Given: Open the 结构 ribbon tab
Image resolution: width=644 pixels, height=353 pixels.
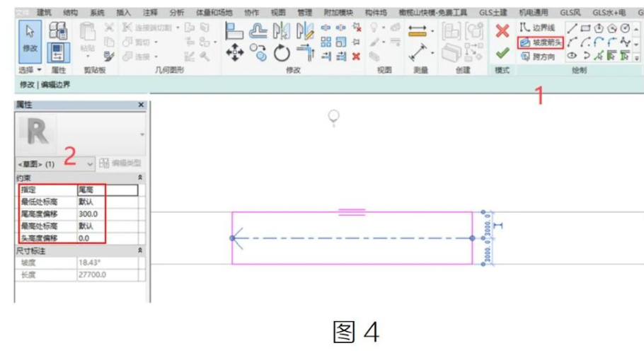Looking at the screenshot, I should 70,13.
